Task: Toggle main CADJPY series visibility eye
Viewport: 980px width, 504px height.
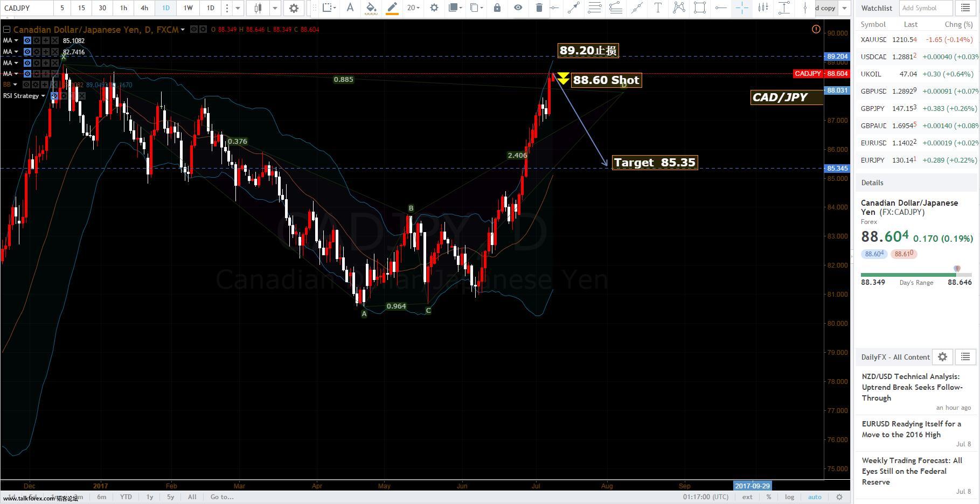Action: [x=194, y=30]
